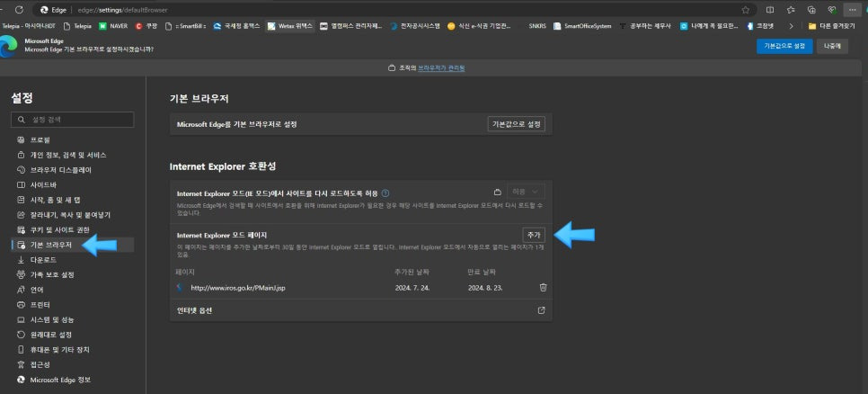The height and width of the screenshot is (394, 868).
Task: Open the 크잠넷 bookmark
Action: [x=762, y=25]
